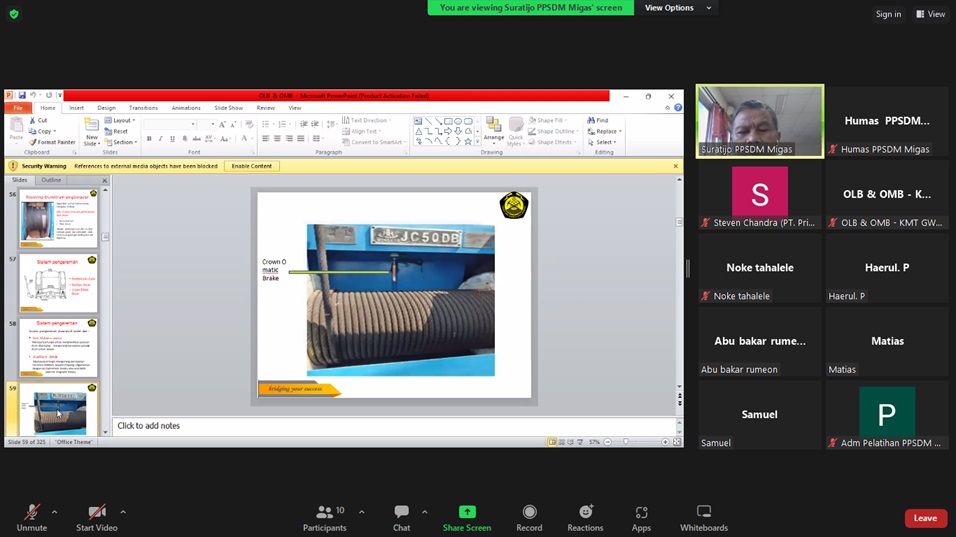This screenshot has width=956, height=537.
Task: Switch to the Design ribbon tab
Action: (106, 108)
